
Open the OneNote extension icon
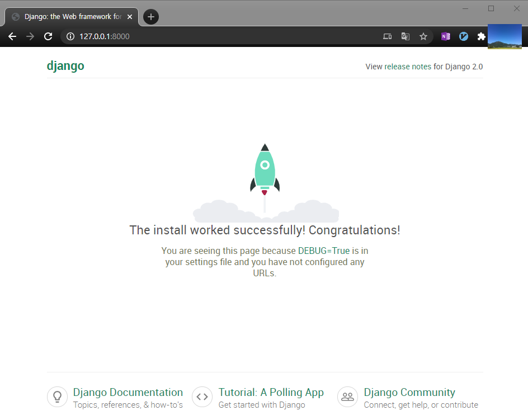(x=445, y=36)
